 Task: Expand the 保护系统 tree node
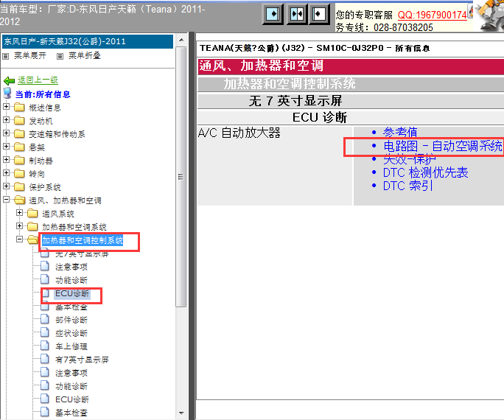(6, 186)
